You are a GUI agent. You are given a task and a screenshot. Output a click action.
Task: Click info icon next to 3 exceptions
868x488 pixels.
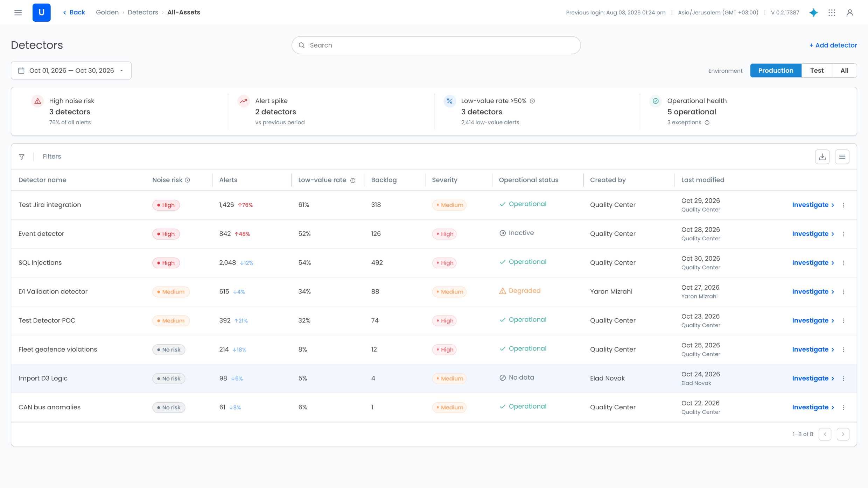coord(707,122)
